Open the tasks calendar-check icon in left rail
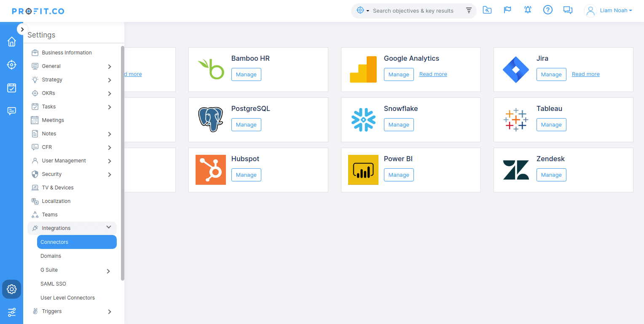644x324 pixels. coord(12,88)
